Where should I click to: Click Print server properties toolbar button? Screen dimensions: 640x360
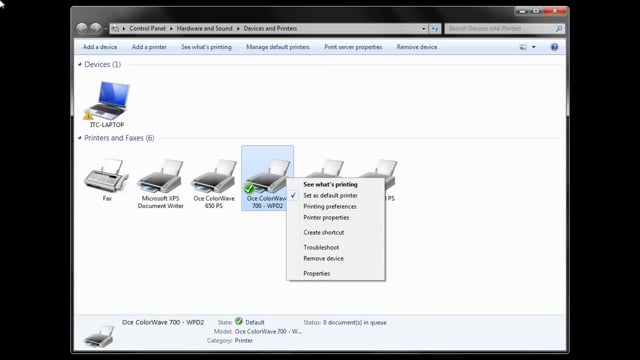click(x=353, y=47)
